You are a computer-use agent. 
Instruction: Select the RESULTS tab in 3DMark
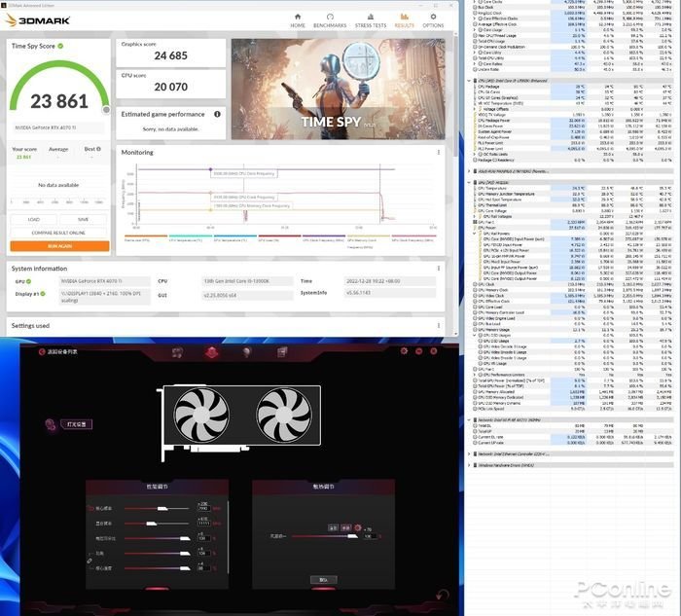coord(405,20)
